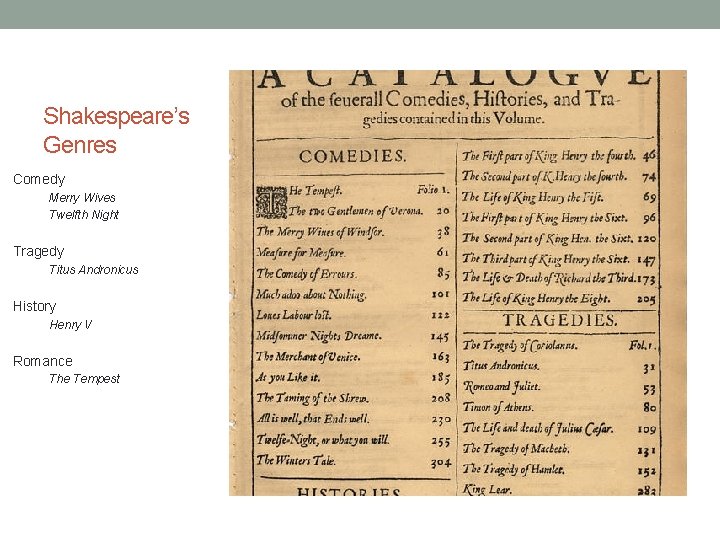Click 'Measure for Measure' catalogue entry

click(301, 253)
